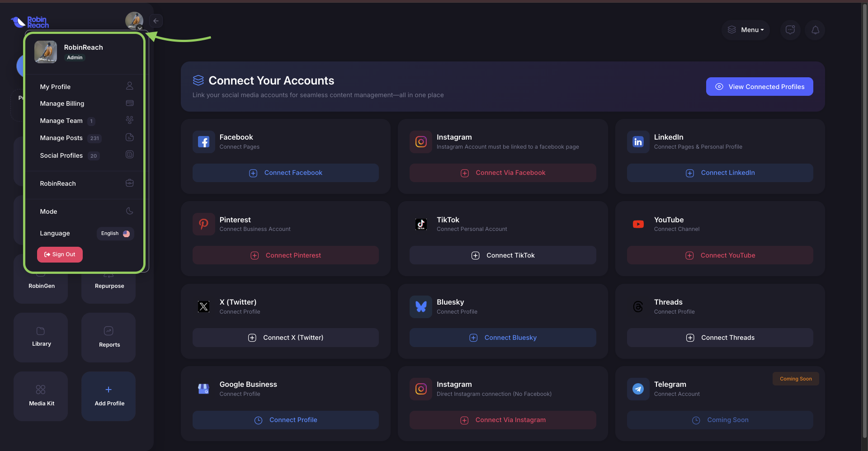Click the Facebook logo icon
This screenshot has height=451, width=868.
(x=204, y=142)
